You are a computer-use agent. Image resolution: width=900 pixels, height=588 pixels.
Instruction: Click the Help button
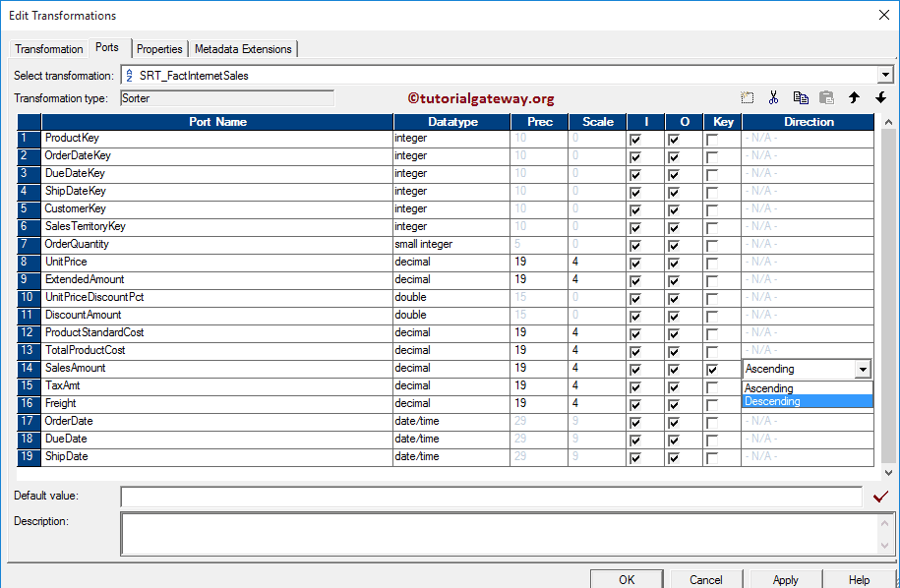[859, 579]
